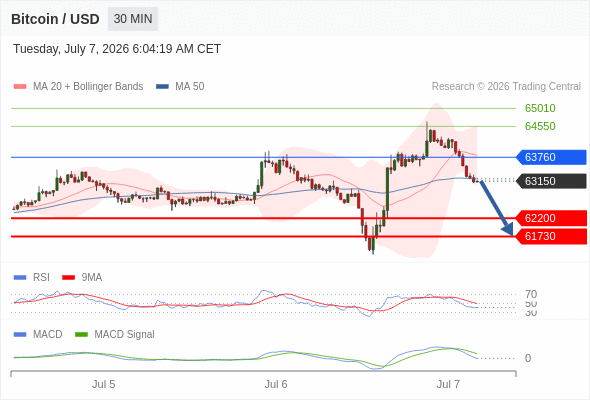Image resolution: width=590 pixels, height=400 pixels.
Task: Click the dark blue MA 50 legend swatch
Action: (163, 87)
